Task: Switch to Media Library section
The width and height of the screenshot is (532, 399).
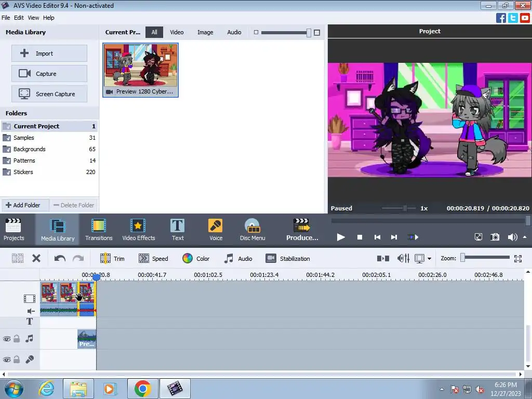Action: click(x=57, y=230)
